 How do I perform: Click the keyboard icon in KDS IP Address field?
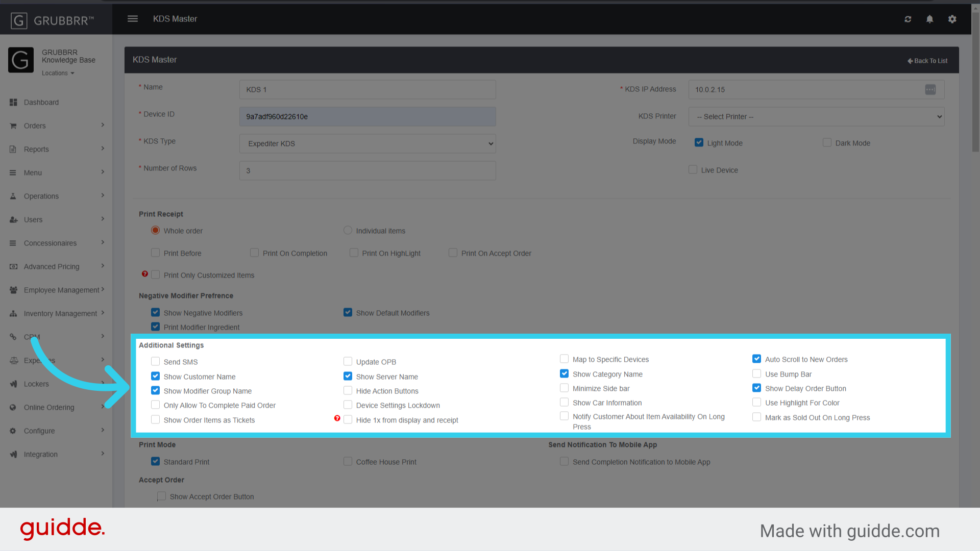(x=930, y=90)
